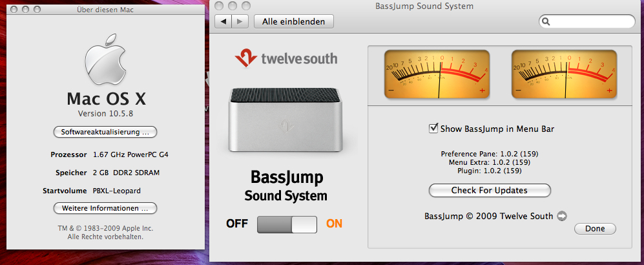644x265 pixels.
Task: Click Preference Pane: 1.0.2 (159) text
Action: (490, 154)
